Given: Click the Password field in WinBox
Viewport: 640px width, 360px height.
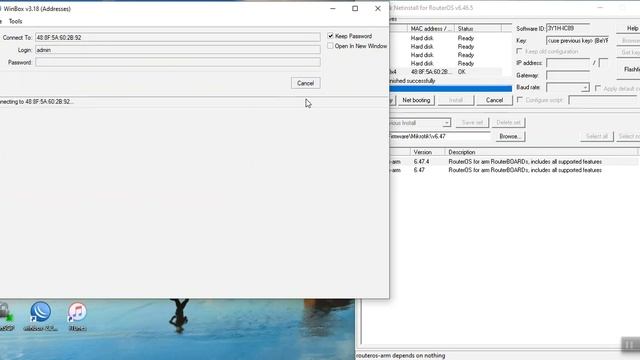Looking at the screenshot, I should point(178,62).
